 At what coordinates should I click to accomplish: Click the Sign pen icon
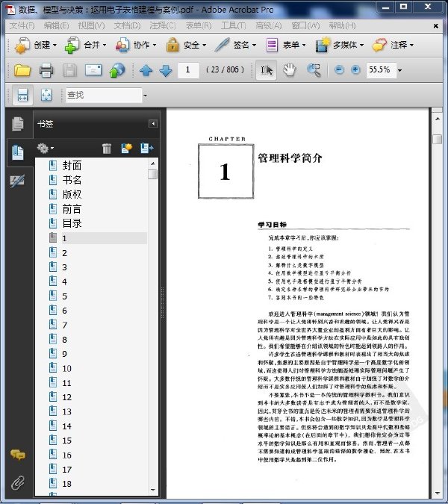coord(222,45)
